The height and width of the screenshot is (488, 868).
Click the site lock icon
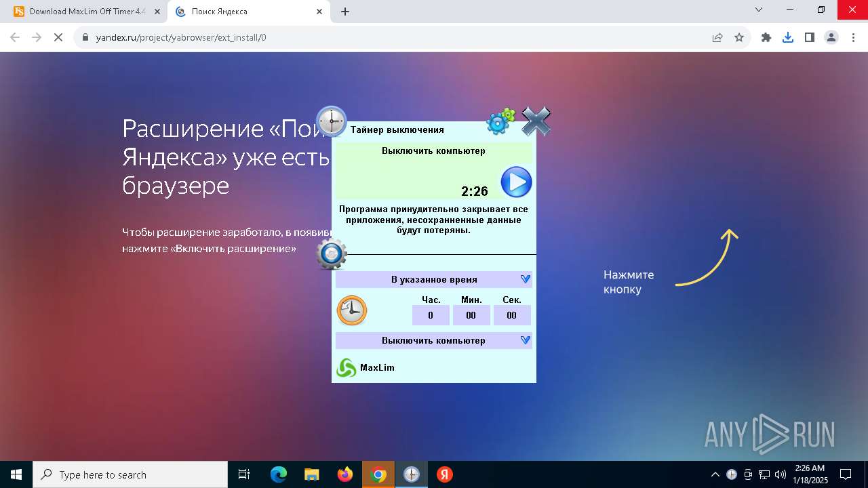(85, 37)
